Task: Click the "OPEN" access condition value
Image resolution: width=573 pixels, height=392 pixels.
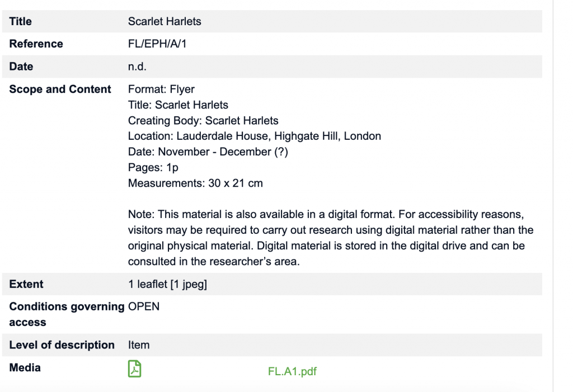Action: (x=144, y=307)
